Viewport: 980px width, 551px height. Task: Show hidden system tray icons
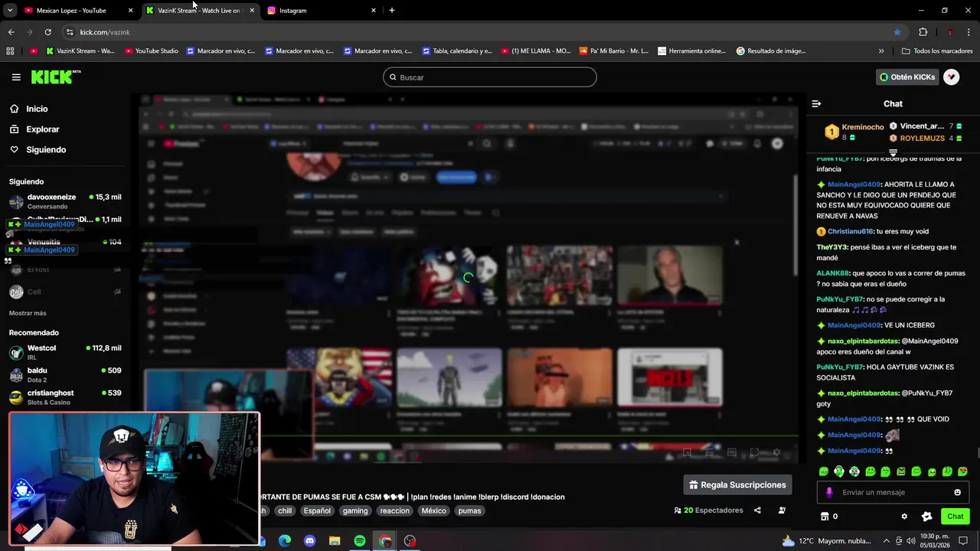pyautogui.click(x=887, y=541)
